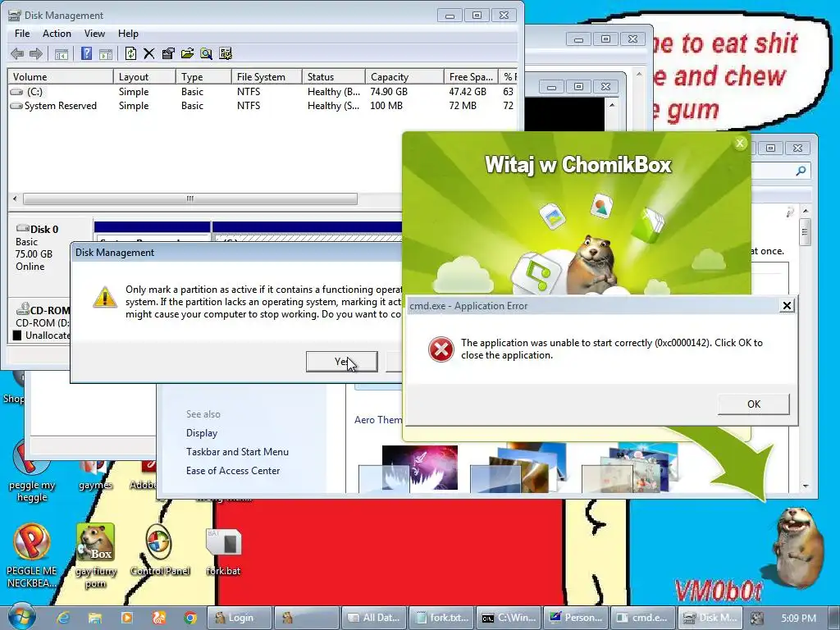Click the 5:09 PM taskbar clock
Viewport: 840px width, 630px height.
coord(798,619)
